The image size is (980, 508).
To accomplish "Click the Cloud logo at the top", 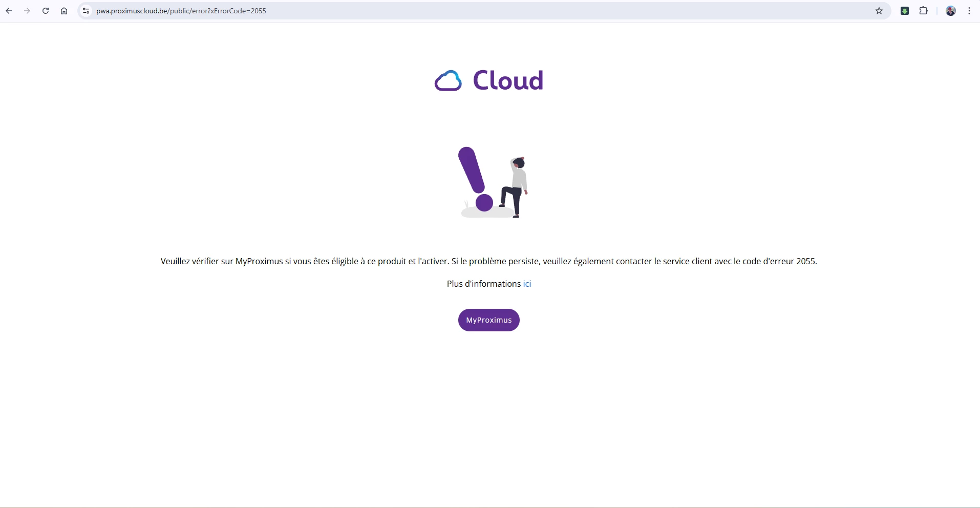I will 489,80.
